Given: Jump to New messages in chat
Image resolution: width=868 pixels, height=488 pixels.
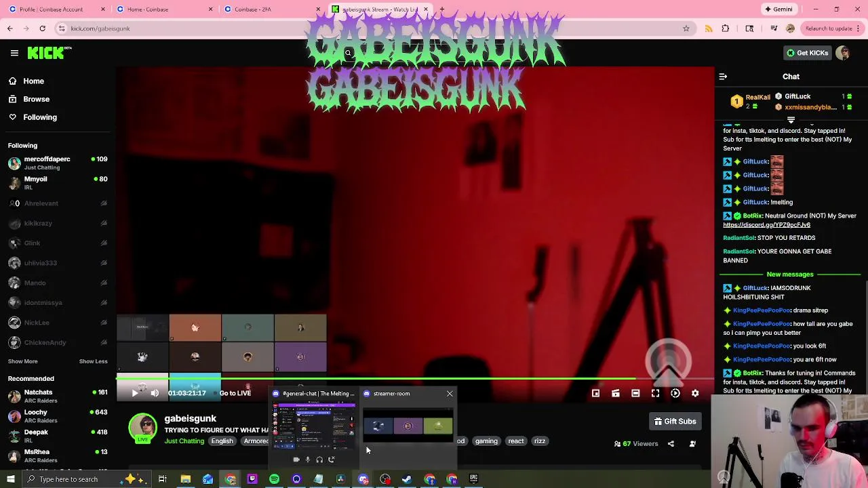Looking at the screenshot, I should click(x=790, y=274).
